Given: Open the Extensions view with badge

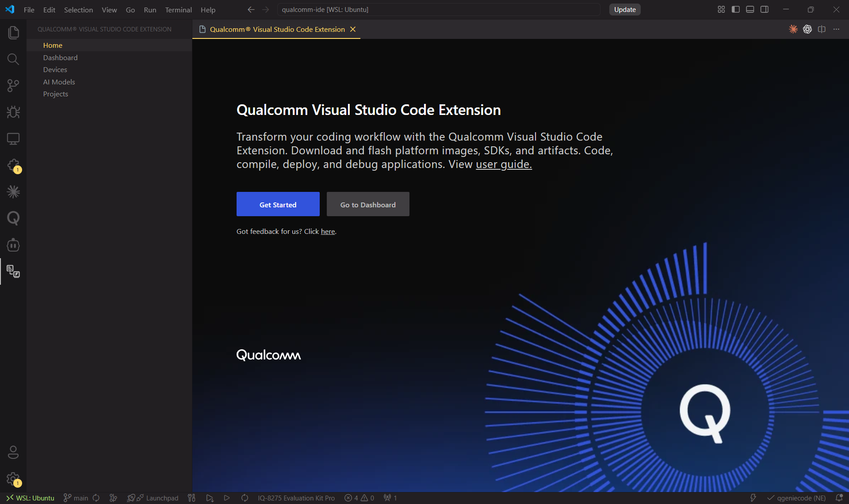Looking at the screenshot, I should (13, 165).
